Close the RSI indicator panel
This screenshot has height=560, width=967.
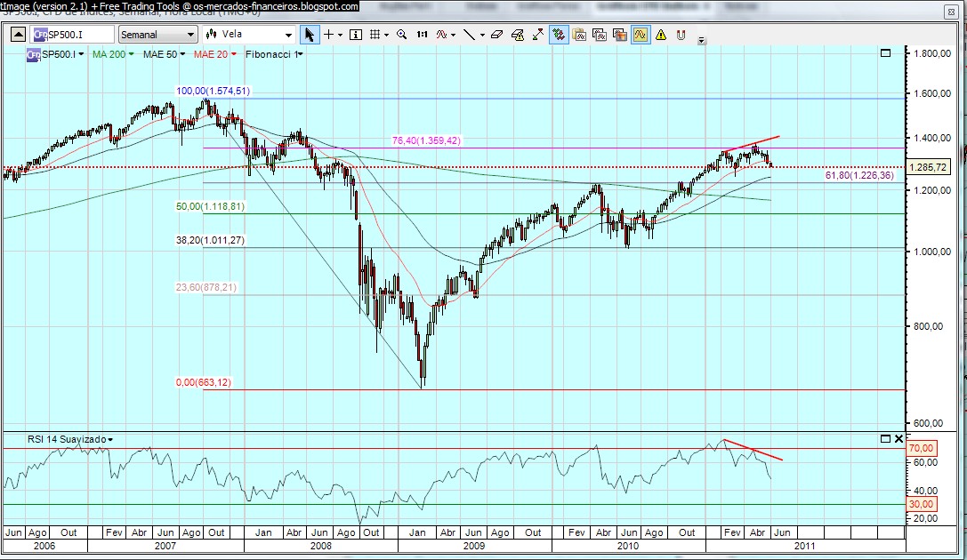click(899, 438)
